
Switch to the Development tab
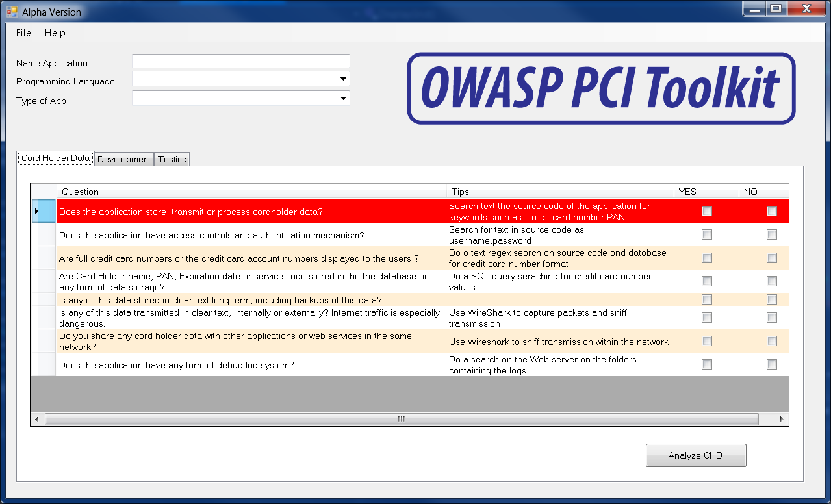[124, 159]
